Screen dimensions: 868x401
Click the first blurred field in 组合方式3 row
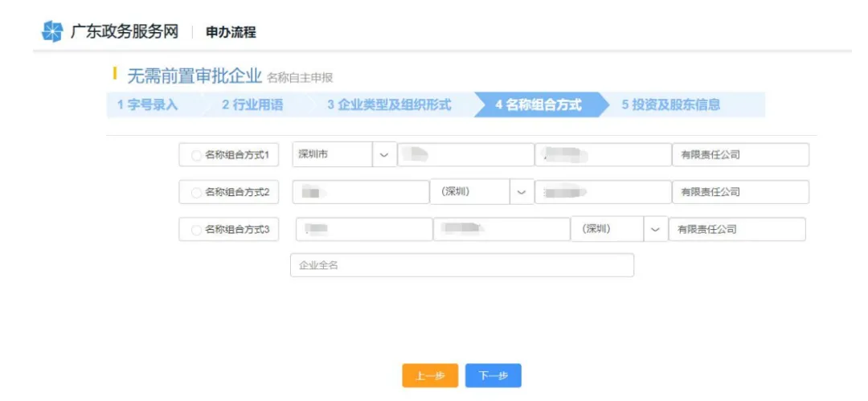click(x=364, y=229)
